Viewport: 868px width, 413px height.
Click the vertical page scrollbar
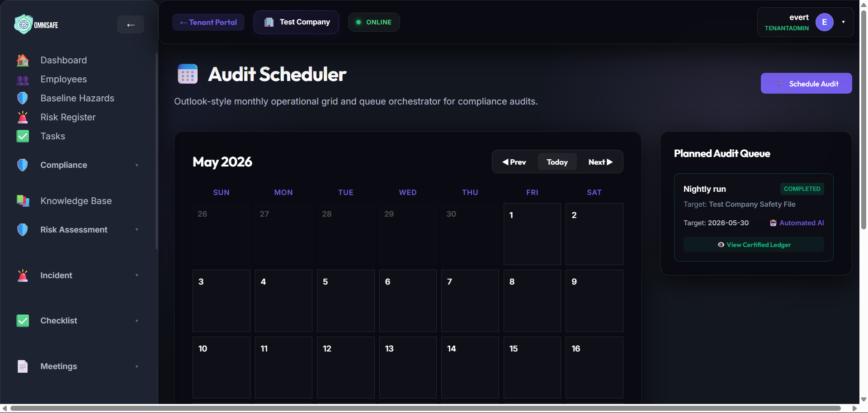tap(864, 119)
